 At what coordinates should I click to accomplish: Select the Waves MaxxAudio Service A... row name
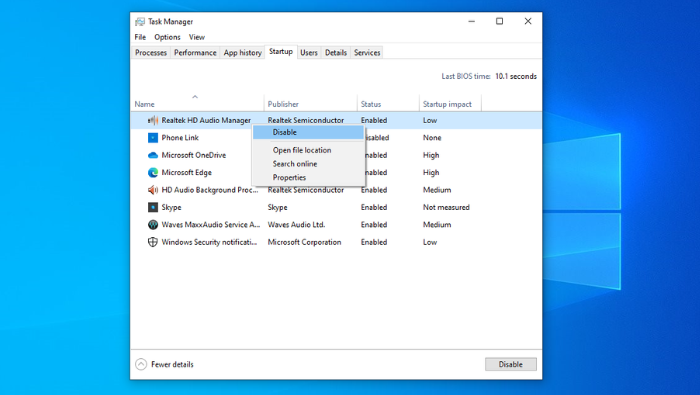[x=211, y=225]
